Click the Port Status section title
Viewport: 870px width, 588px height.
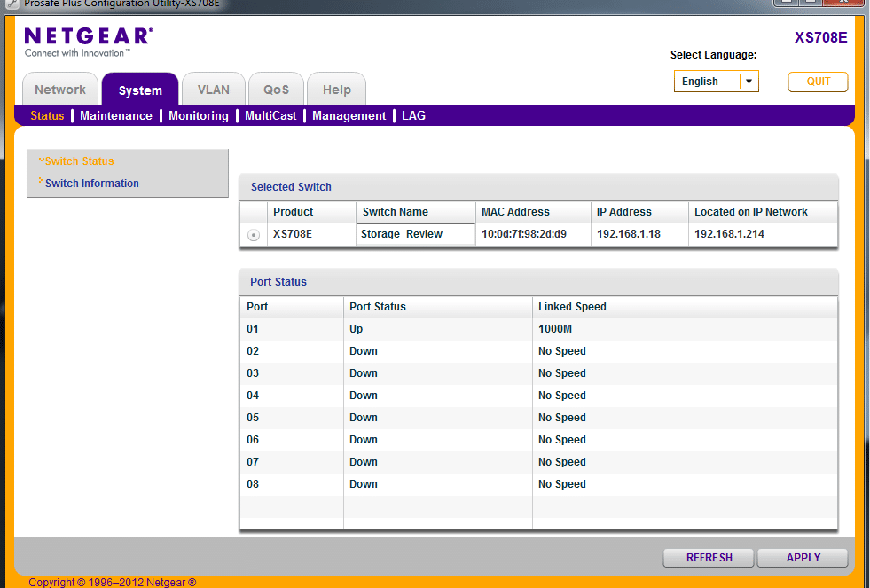pos(278,282)
